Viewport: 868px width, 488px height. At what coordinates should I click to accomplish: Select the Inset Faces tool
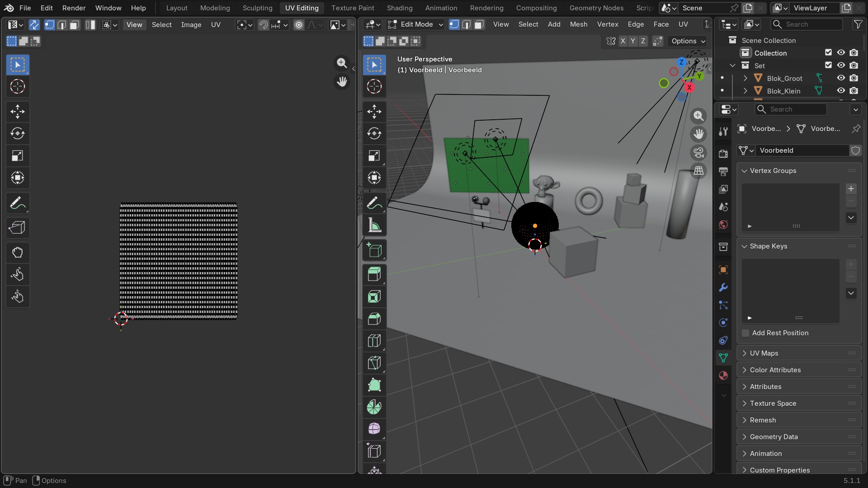coord(374,296)
